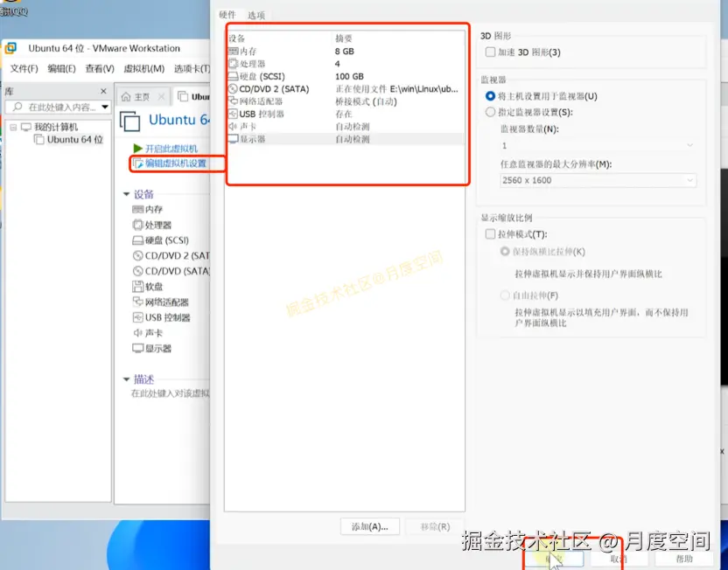The image size is (728, 570).
Task: Click the 网络适配器 icon in VM summary
Action: coord(138,302)
